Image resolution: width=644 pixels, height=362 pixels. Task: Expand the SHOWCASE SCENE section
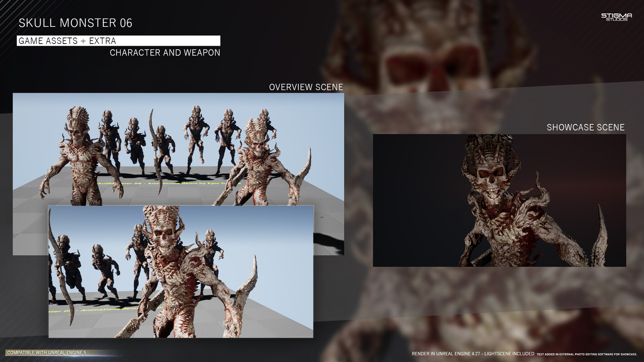(585, 127)
